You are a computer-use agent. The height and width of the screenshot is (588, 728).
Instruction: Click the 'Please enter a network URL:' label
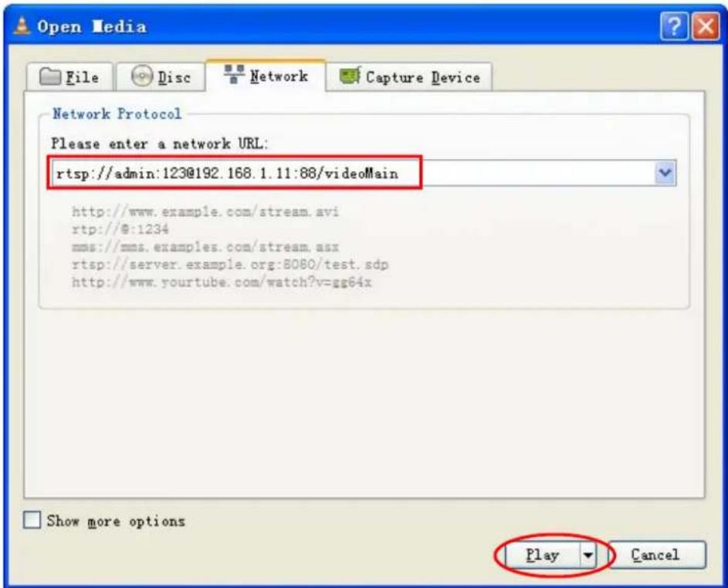coord(159,144)
